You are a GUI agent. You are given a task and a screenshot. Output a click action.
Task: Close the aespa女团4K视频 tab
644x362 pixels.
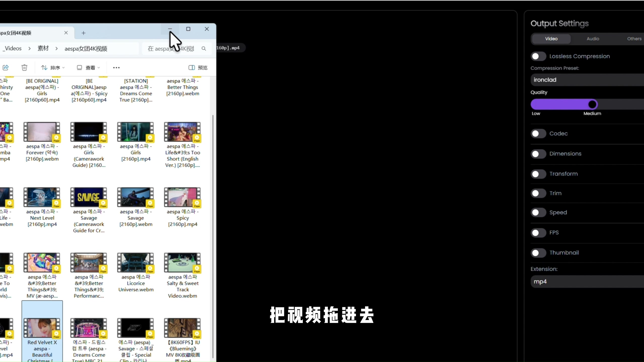pos(66,33)
